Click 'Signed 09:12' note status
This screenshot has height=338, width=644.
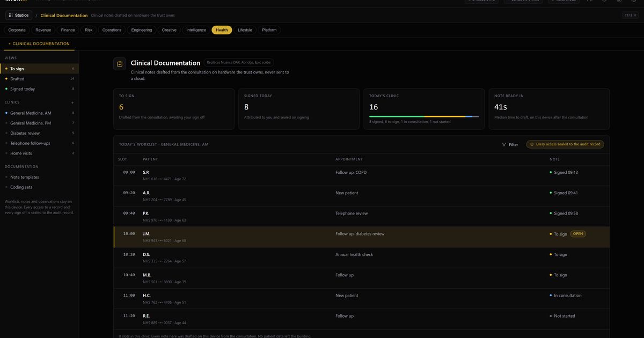563,172
